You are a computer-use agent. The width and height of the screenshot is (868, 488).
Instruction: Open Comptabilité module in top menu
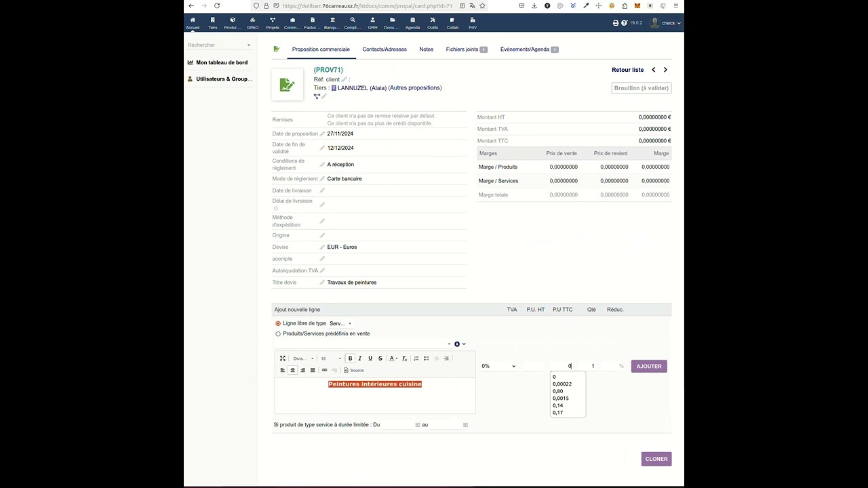pyautogui.click(x=352, y=23)
